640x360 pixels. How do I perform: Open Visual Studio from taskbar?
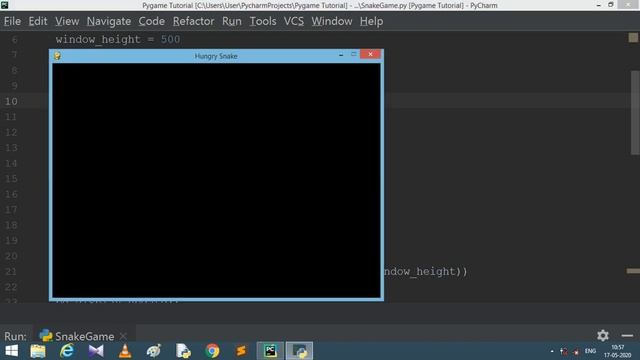[96, 351]
